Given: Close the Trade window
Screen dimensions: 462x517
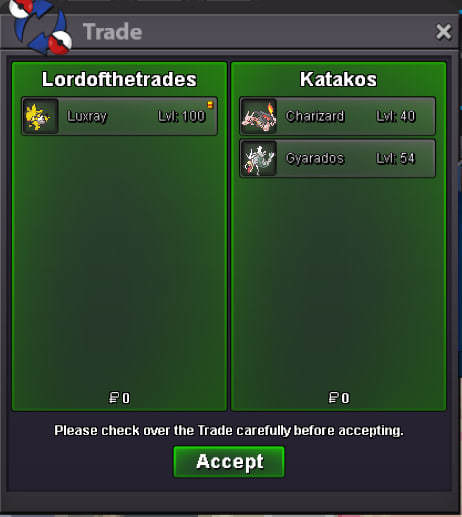Looking at the screenshot, I should tap(444, 32).
